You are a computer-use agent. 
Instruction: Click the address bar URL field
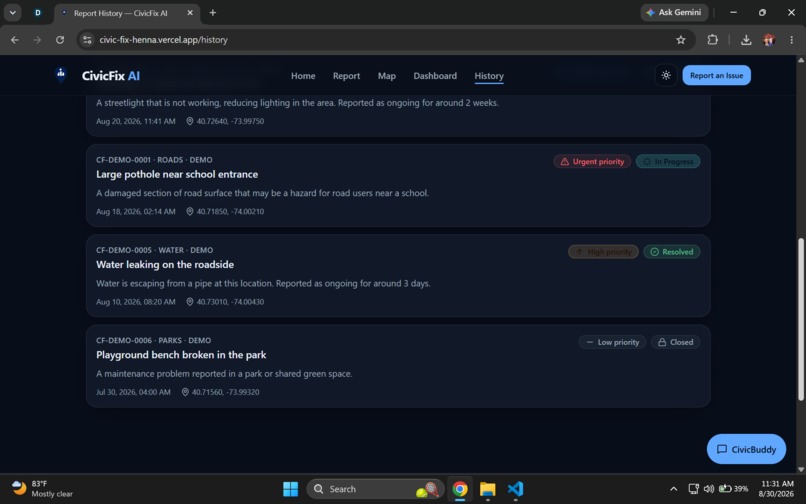(386, 40)
